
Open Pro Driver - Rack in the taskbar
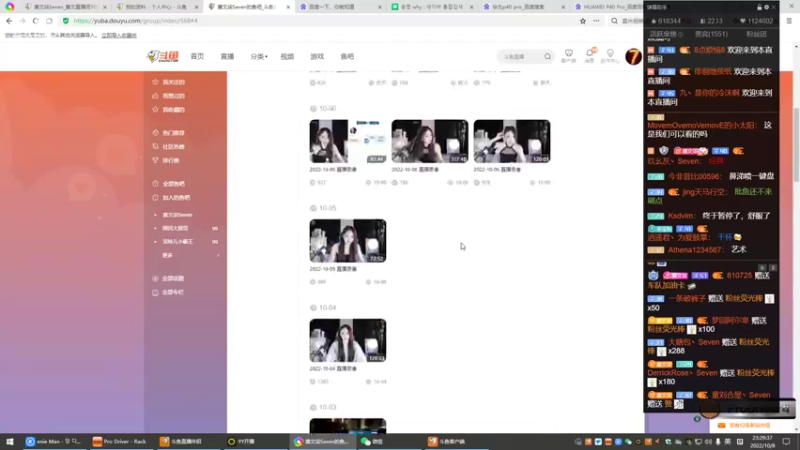tap(119, 441)
